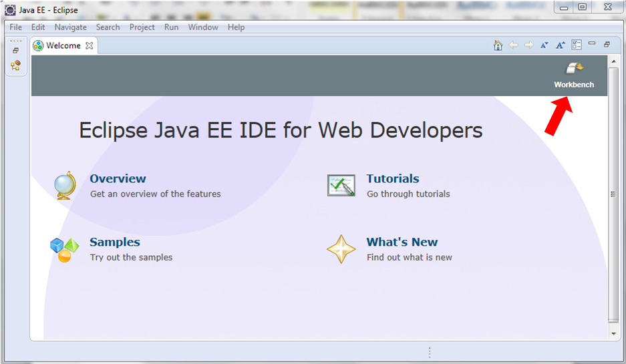Reduce the Welcome page font size
Viewport: 626px width, 364px height.
tap(544, 45)
